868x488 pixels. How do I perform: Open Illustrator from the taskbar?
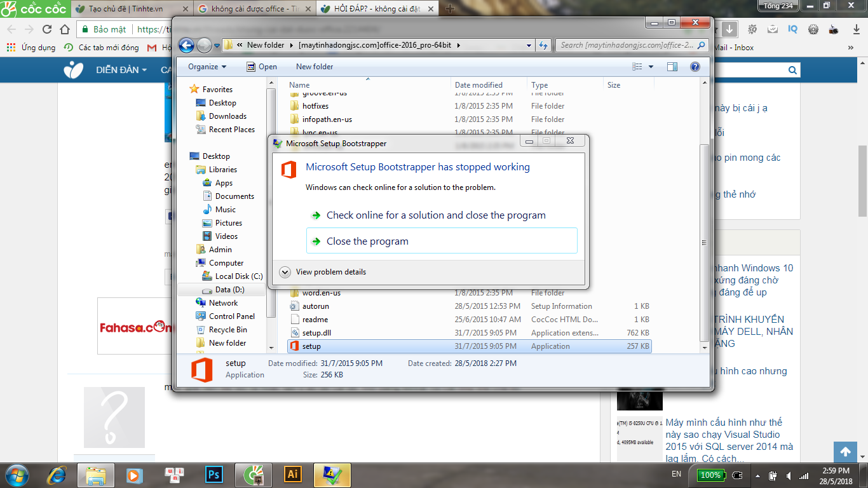[293, 475]
